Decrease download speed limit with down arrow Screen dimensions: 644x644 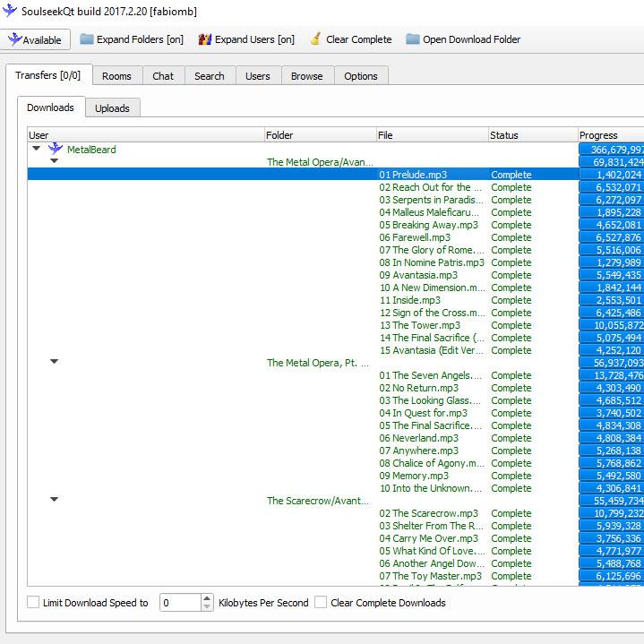(x=208, y=606)
